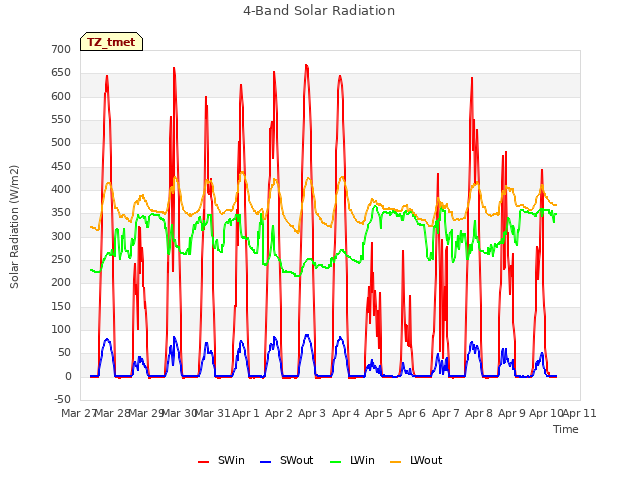This screenshot has width=640, height=480.
Task: Click the 'Apr 6' x-axis tick label
Action: point(412,413)
